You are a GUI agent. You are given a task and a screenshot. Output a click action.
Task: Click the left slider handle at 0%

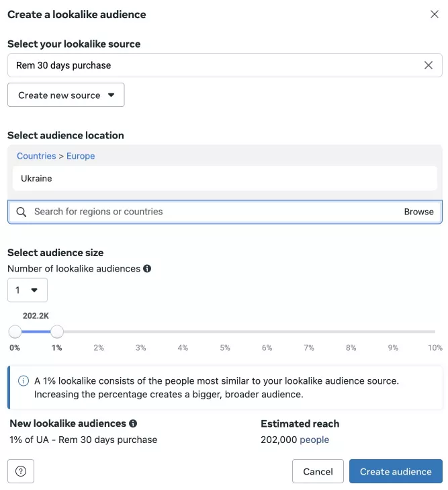[x=15, y=331]
